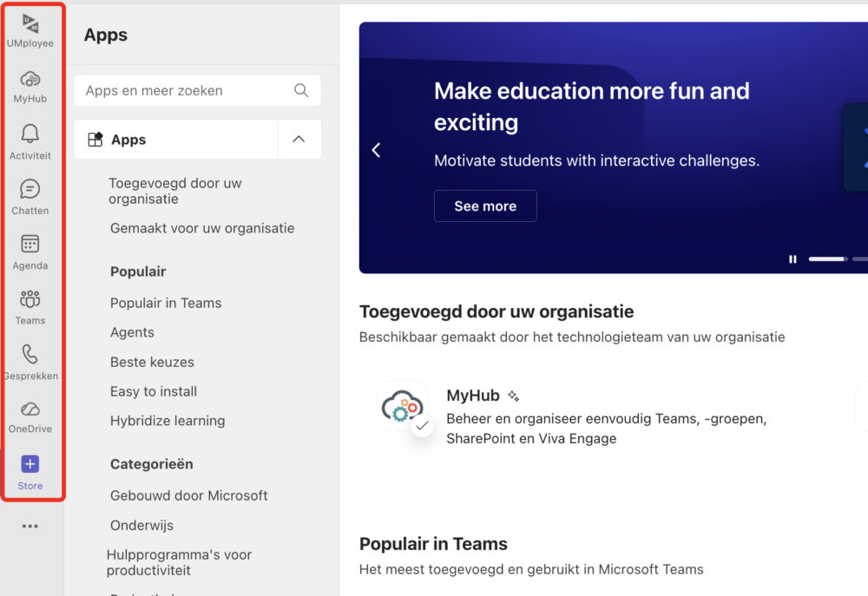The height and width of the screenshot is (596, 868).
Task: Click the Populair sidebar heading
Action: (x=138, y=272)
